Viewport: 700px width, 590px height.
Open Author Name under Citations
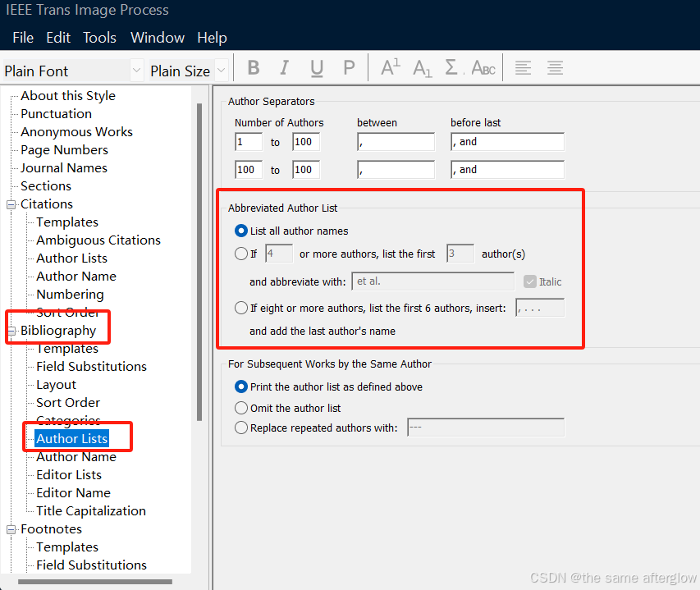pos(76,277)
